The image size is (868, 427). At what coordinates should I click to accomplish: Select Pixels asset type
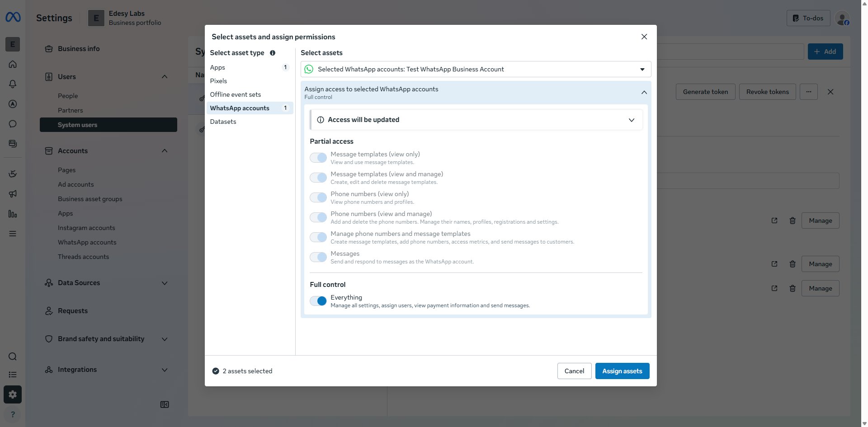pyautogui.click(x=249, y=81)
